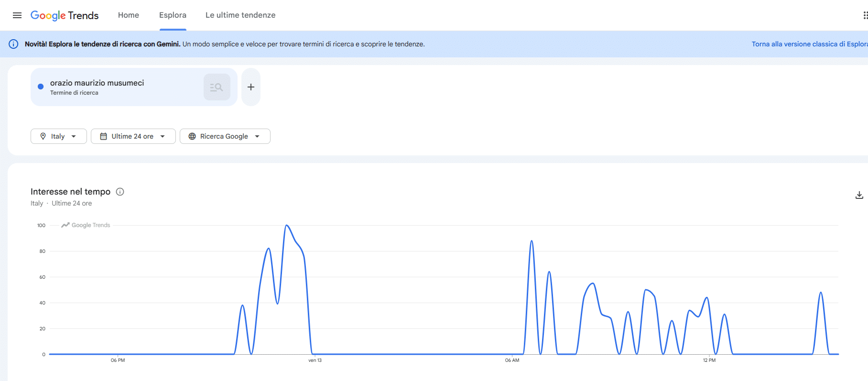The height and width of the screenshot is (381, 868).
Task: Open the Ultime 24 ore time range dropdown
Action: (x=133, y=136)
